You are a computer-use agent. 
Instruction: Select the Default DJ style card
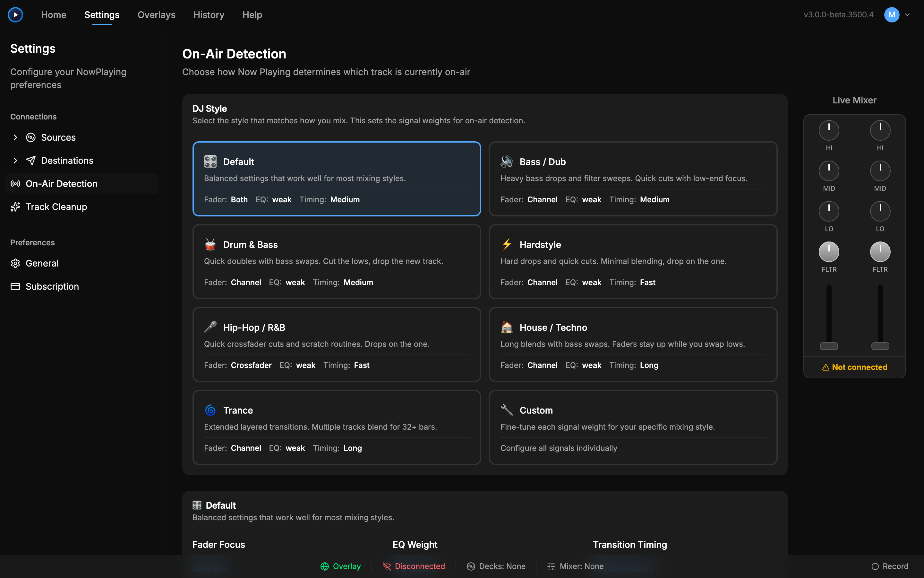click(x=337, y=179)
